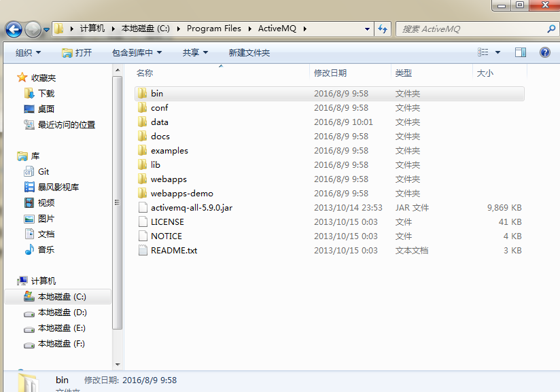Select the webapps-demo folder icon
The height and width of the screenshot is (392, 560).
tap(143, 193)
